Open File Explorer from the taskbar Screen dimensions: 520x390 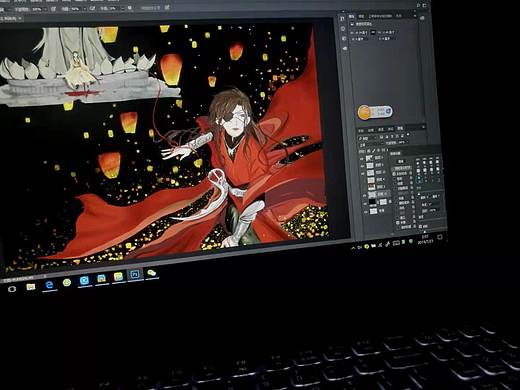31,287
